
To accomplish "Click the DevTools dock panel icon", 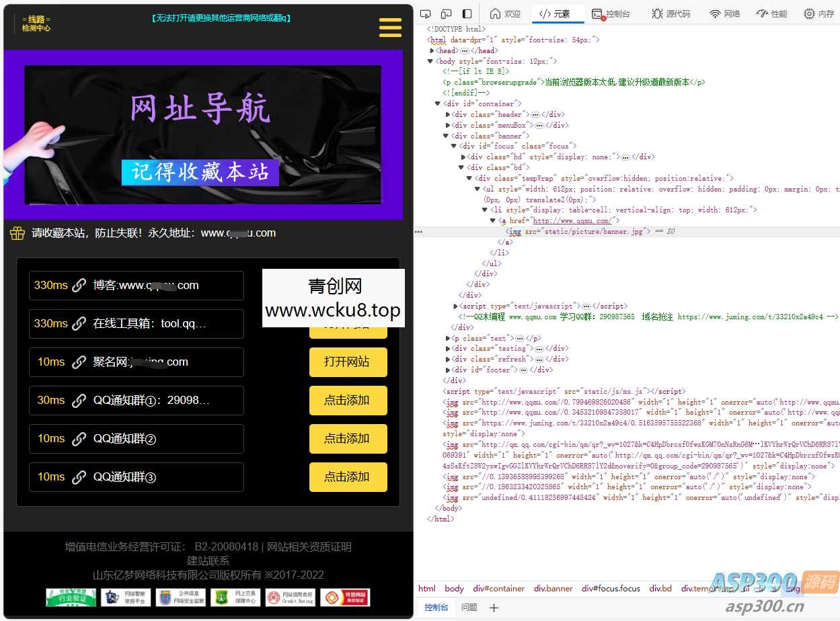I will (466, 13).
